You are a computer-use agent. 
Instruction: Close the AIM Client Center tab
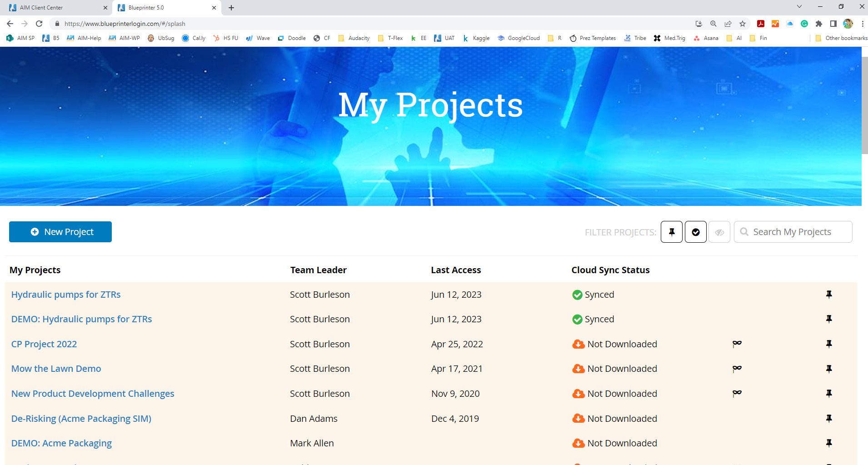point(105,8)
